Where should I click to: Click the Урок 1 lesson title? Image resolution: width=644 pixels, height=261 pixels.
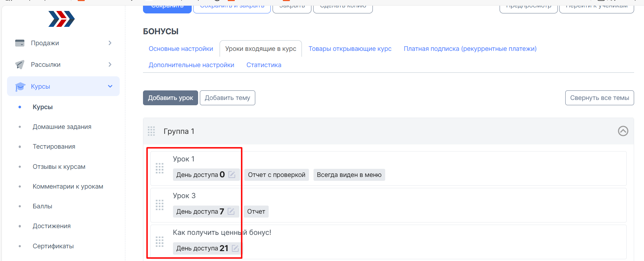click(184, 159)
